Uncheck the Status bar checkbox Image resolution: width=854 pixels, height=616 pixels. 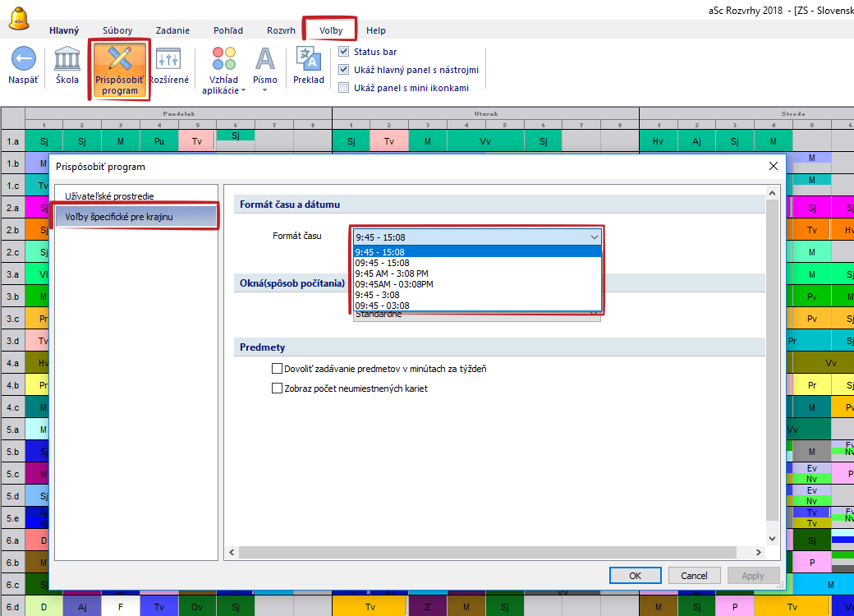point(344,52)
